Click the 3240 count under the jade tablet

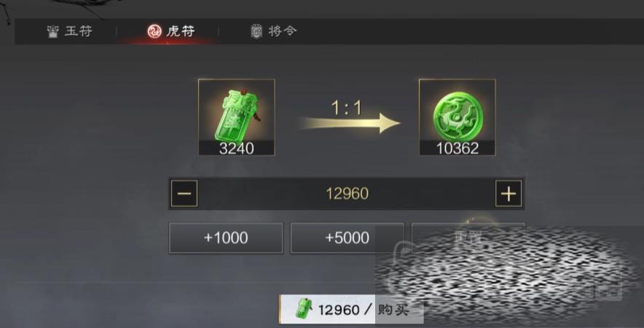pyautogui.click(x=237, y=149)
